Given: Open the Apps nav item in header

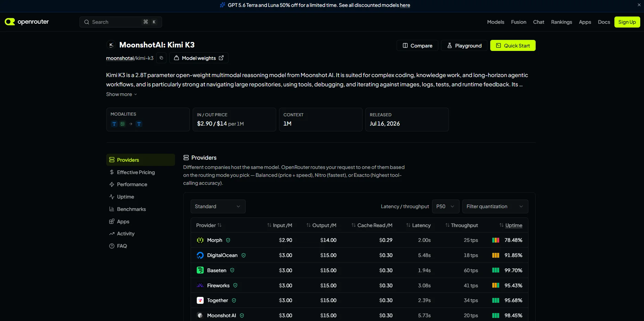Looking at the screenshot, I should tap(585, 22).
